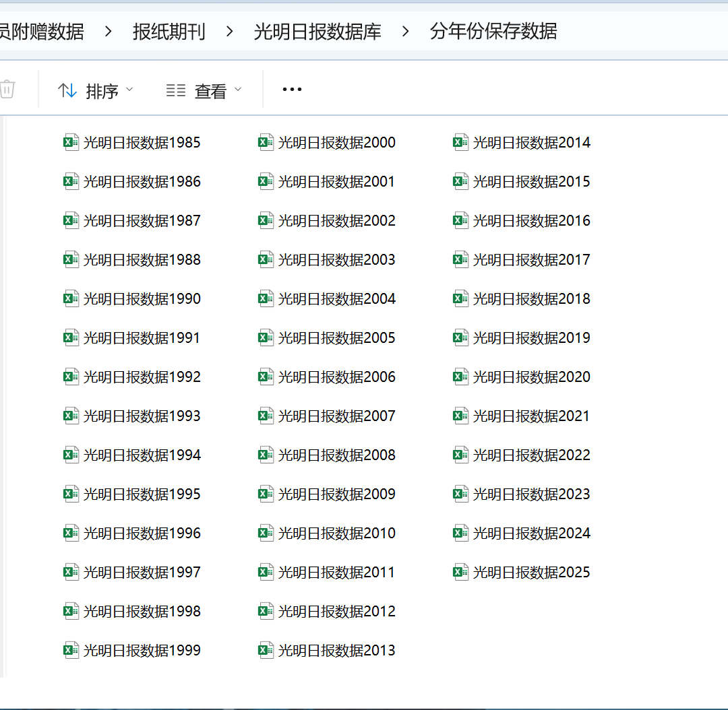This screenshot has height=710, width=728.
Task: Click the Excel icon of 光明日报数据2008
Action: point(266,455)
